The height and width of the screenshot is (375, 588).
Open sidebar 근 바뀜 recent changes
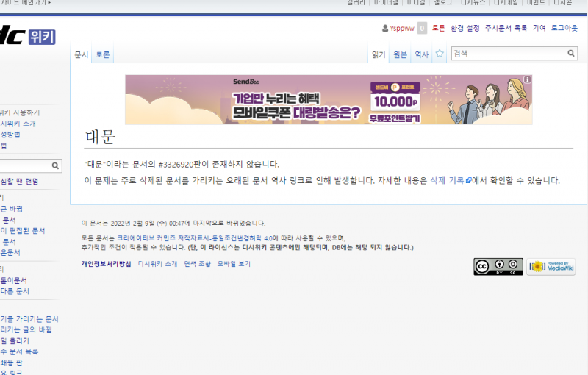tap(11, 209)
